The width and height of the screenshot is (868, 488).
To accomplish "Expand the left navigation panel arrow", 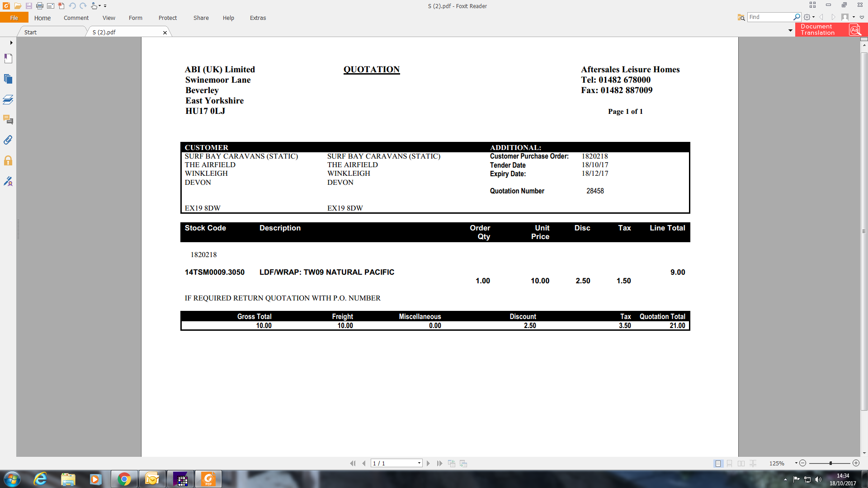I will pyautogui.click(x=11, y=42).
